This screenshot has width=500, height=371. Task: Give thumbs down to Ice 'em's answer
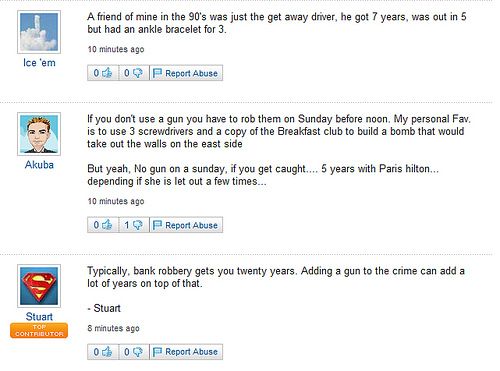[x=134, y=73]
